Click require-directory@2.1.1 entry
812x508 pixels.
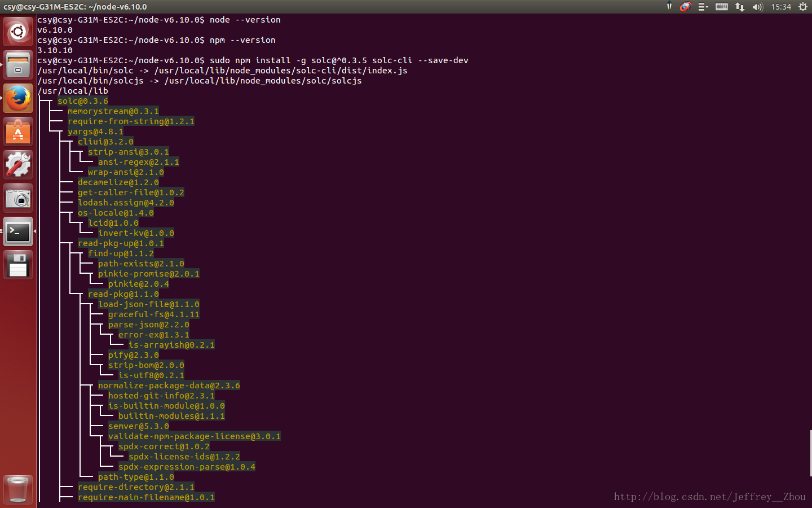click(136, 487)
